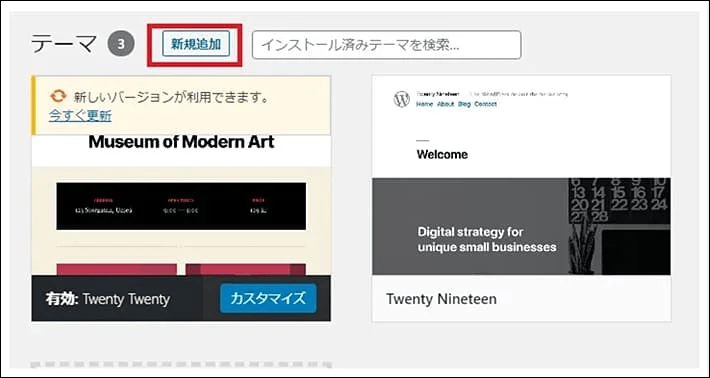This screenshot has height=378, width=710.
Task: Click the Contact link in Twenty Nineteen preview
Action: click(485, 104)
